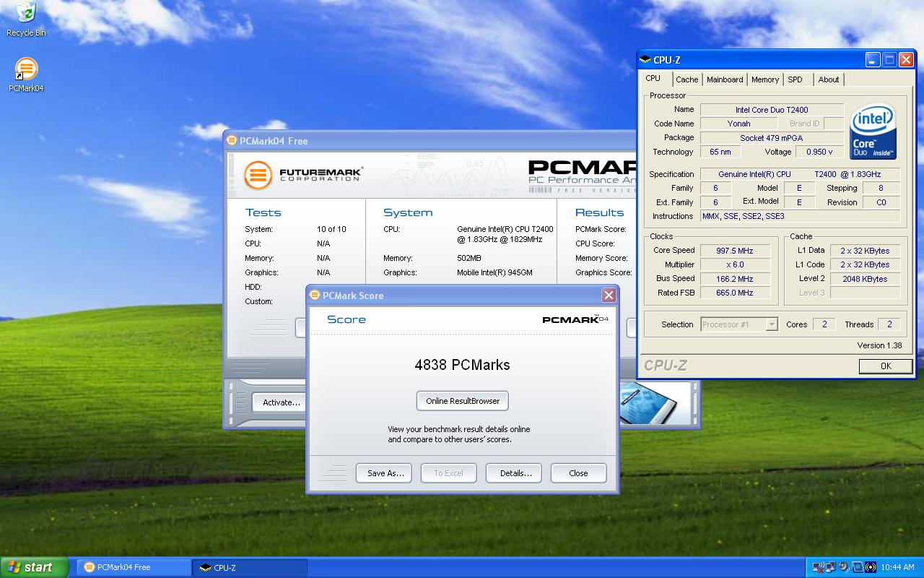The image size is (924, 578).
Task: Click the disconnected wireless network tray icon
Action: click(x=819, y=567)
